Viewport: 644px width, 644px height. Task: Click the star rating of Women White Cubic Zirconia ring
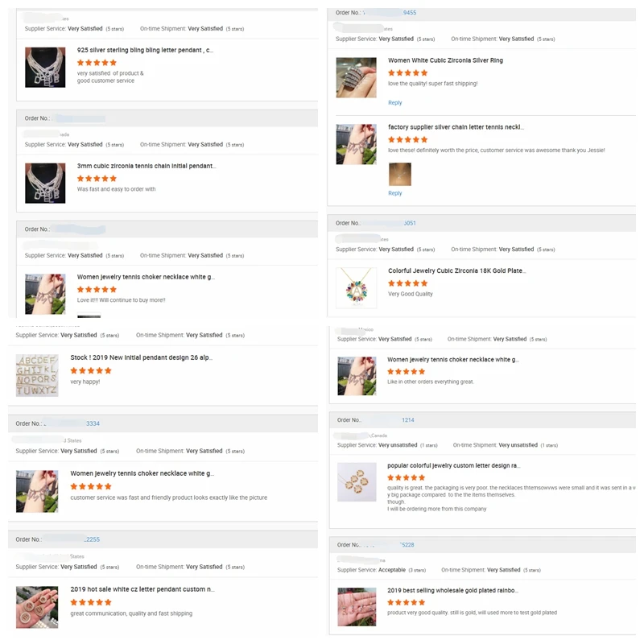pyautogui.click(x=408, y=72)
